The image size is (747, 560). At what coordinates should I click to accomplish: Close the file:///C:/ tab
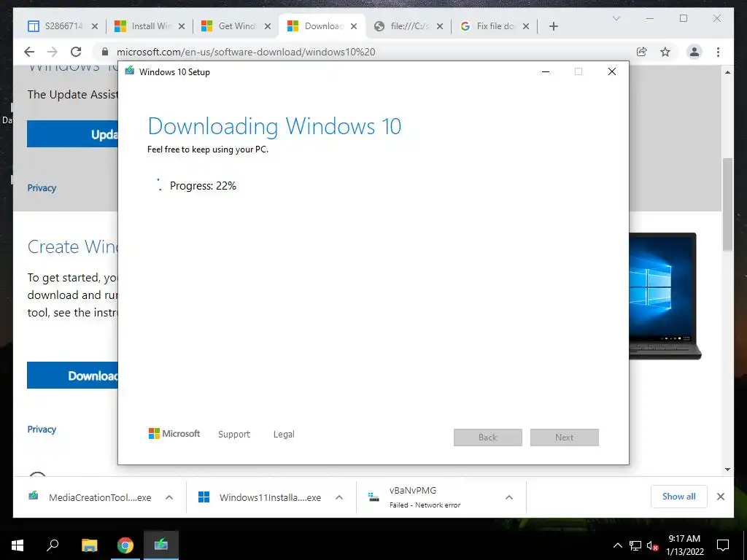click(x=440, y=26)
